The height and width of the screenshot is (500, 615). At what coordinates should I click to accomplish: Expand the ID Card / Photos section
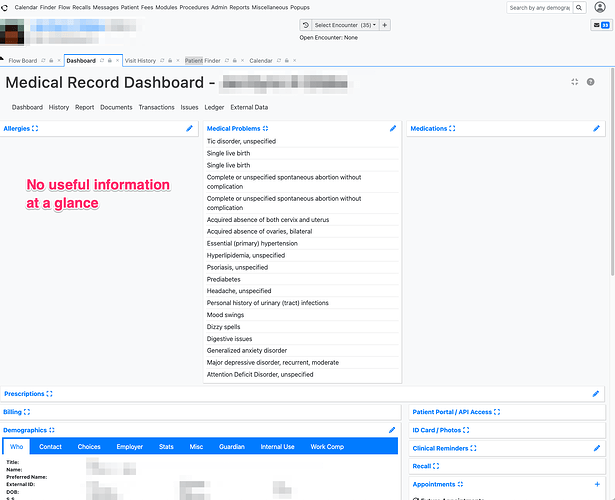tap(466, 430)
